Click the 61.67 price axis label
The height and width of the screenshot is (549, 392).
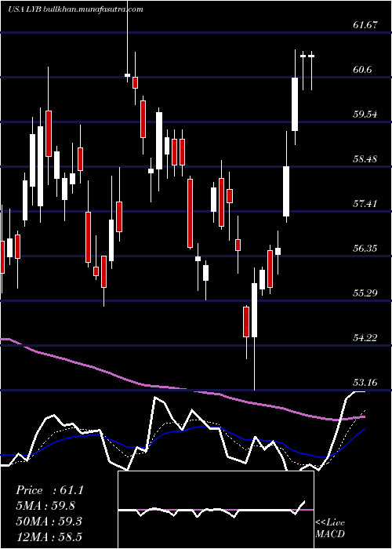[x=365, y=25]
